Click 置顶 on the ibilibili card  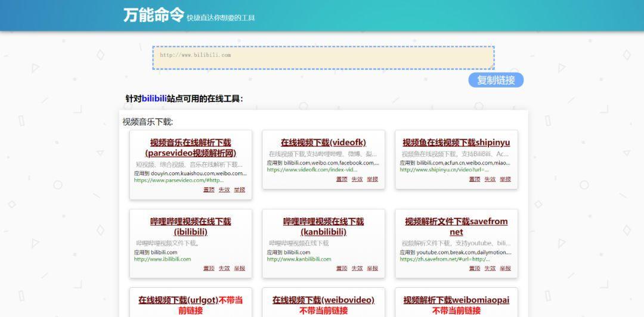(x=209, y=268)
